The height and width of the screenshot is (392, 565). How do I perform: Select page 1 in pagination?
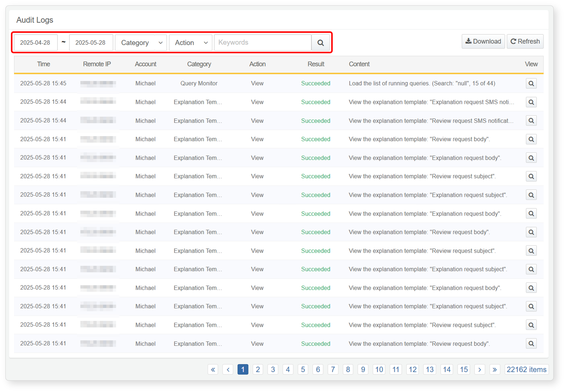(243, 369)
